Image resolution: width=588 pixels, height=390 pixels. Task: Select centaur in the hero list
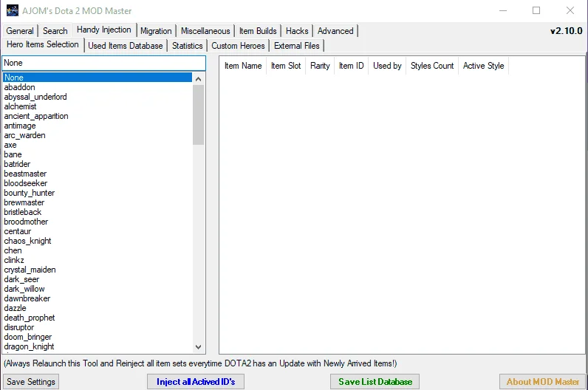(x=98, y=231)
